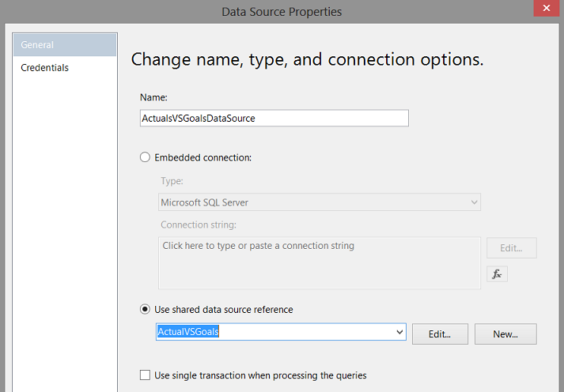The image size is (564, 392).
Task: Click the Data Source Properties title bar
Action: pos(282,11)
